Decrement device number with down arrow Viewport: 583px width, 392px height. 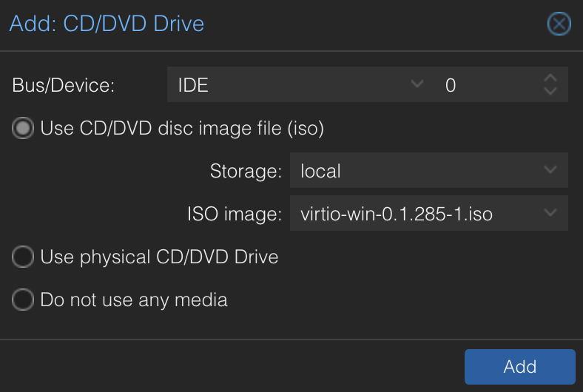point(550,91)
